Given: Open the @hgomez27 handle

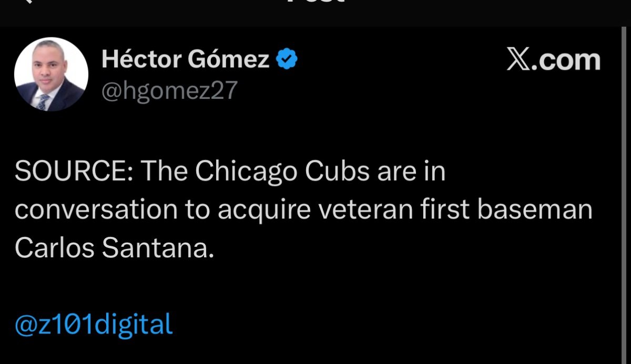Looking at the screenshot, I should [169, 91].
